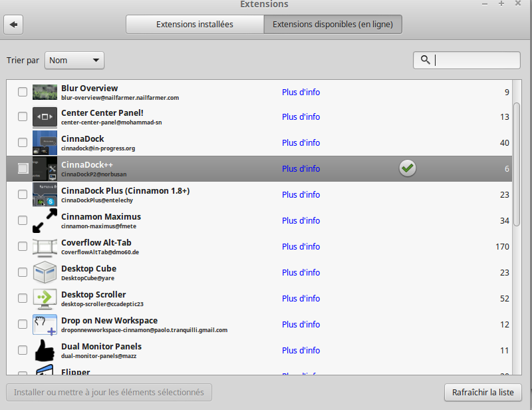Select the Cinnamon Maximus name text

click(x=101, y=216)
